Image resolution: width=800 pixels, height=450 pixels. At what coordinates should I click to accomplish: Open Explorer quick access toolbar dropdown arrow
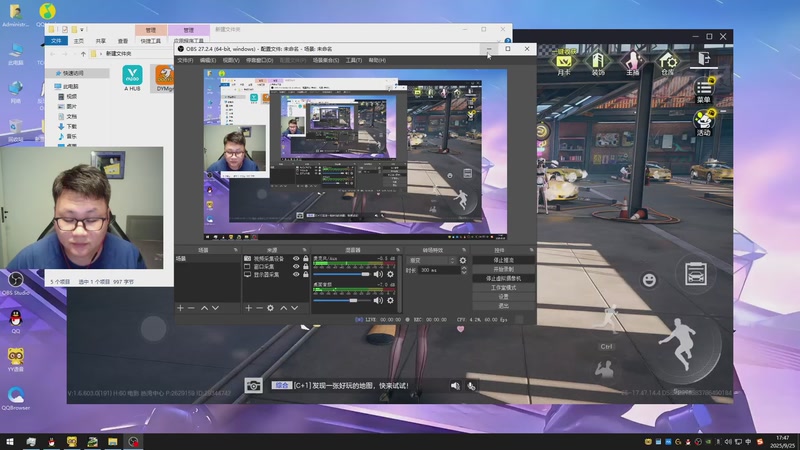(82, 30)
